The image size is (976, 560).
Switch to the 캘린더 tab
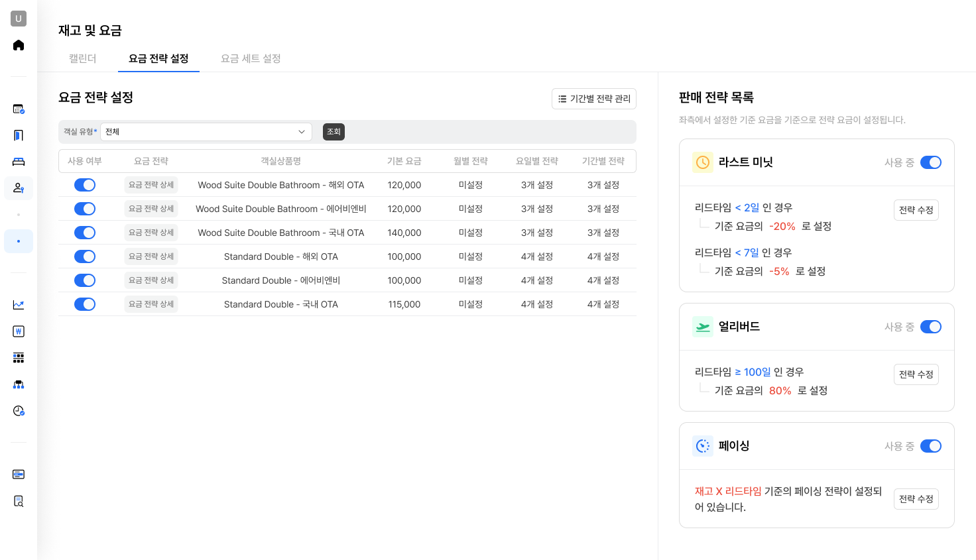83,58
